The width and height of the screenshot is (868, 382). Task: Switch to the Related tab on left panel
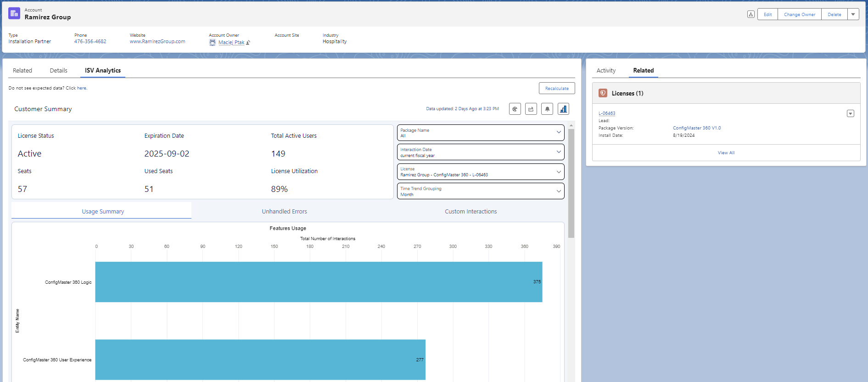pyautogui.click(x=22, y=71)
